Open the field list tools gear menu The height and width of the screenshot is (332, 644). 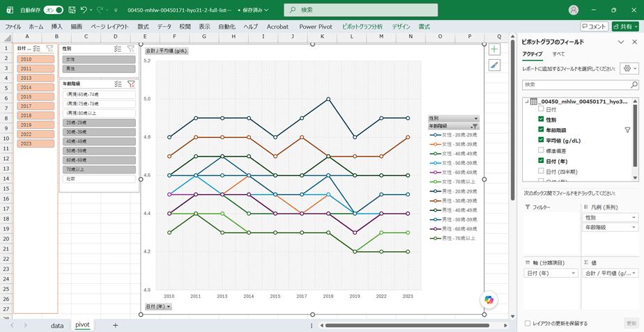(630, 68)
